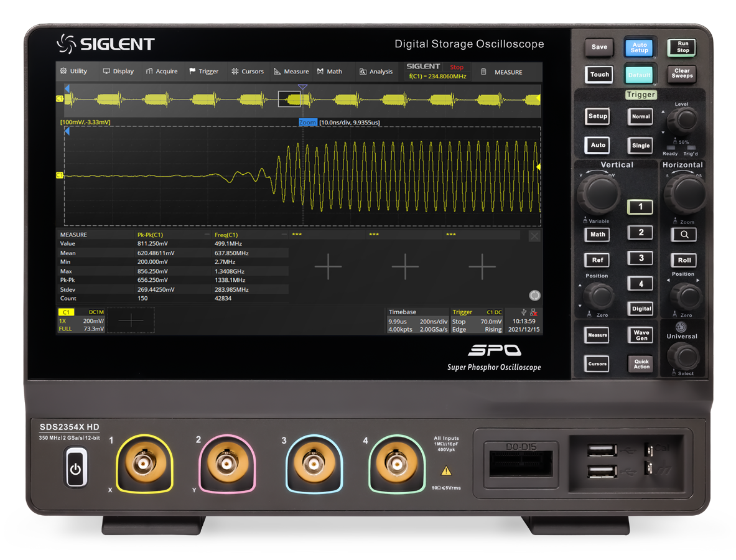The width and height of the screenshot is (736, 560).
Task: Open the Timebase settings box
Action: click(x=417, y=320)
